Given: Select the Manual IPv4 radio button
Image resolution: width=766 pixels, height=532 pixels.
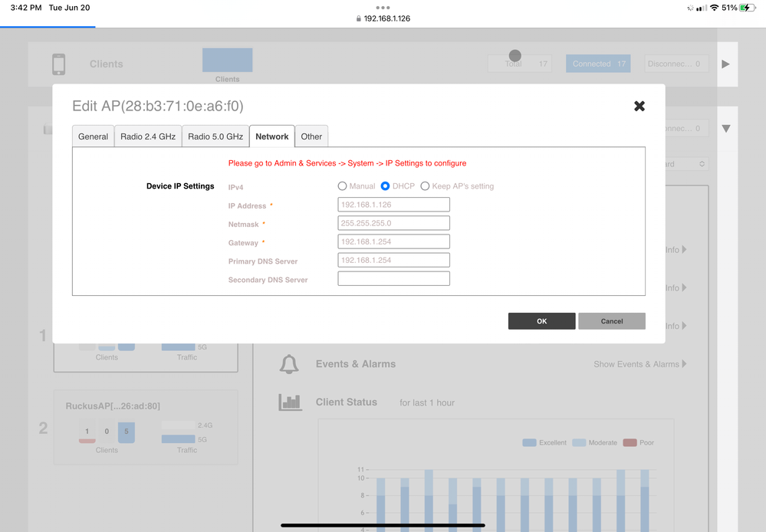Looking at the screenshot, I should (343, 186).
